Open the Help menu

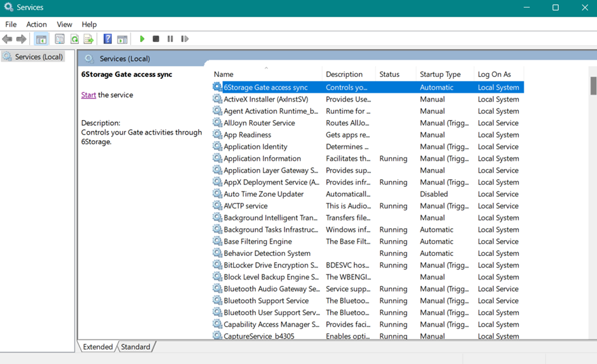pyautogui.click(x=89, y=24)
